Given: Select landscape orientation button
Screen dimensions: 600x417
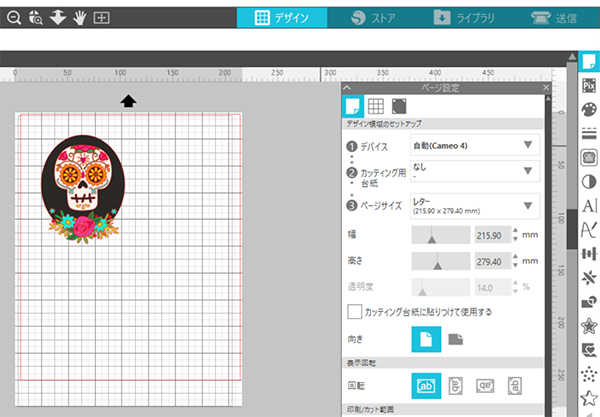Looking at the screenshot, I should tap(456, 339).
